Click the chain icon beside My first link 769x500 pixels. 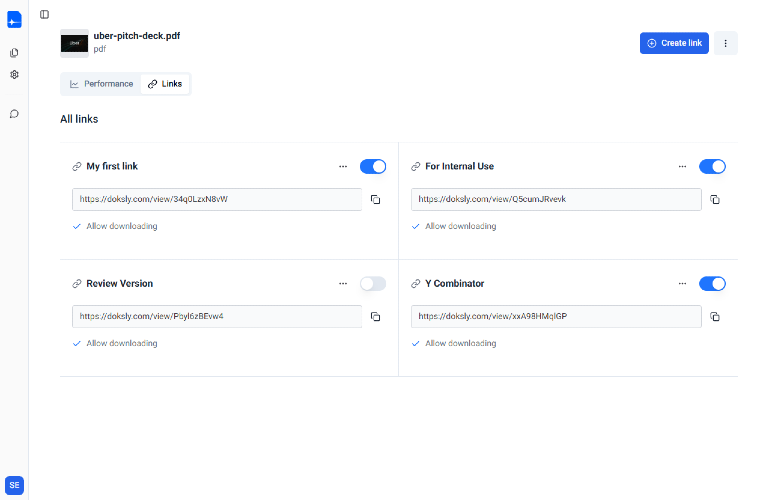(x=77, y=167)
